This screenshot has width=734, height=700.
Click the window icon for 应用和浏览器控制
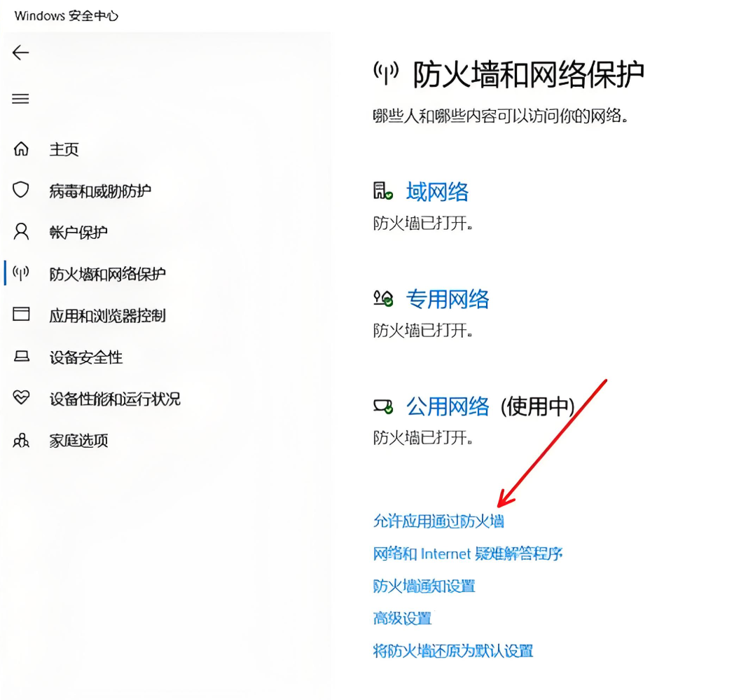coord(21,314)
